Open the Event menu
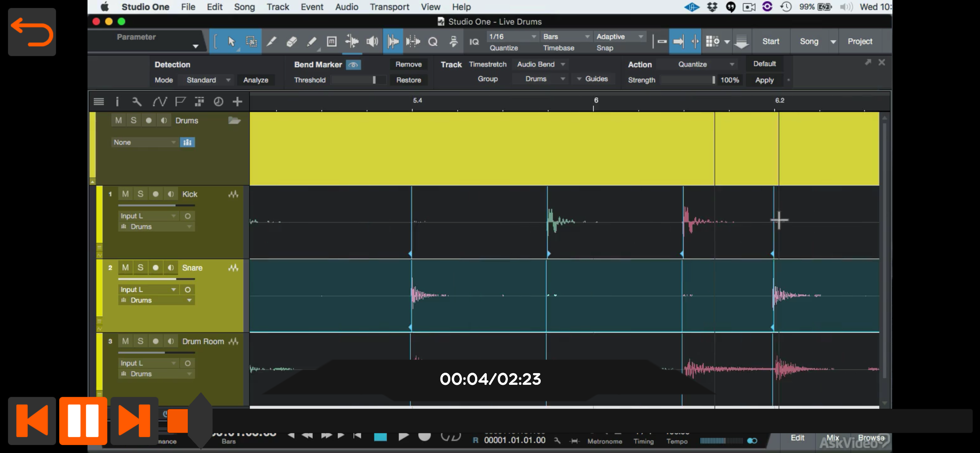Viewport: 980px width, 453px height. 312,7
